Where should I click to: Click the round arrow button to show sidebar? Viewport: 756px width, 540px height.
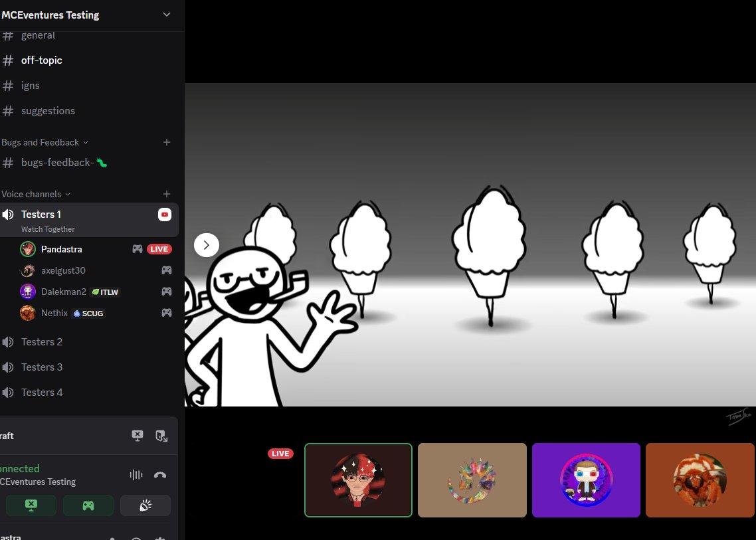point(207,245)
